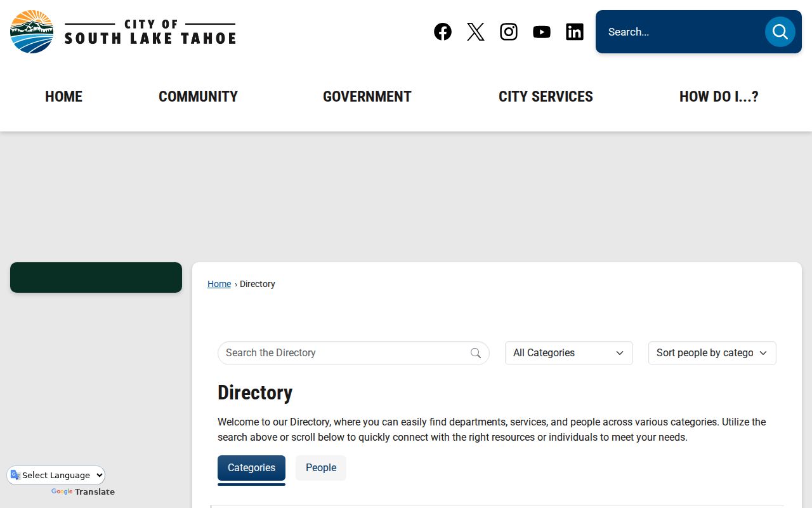Click the Directory heading text
The width and height of the screenshot is (812, 508).
coord(255,392)
